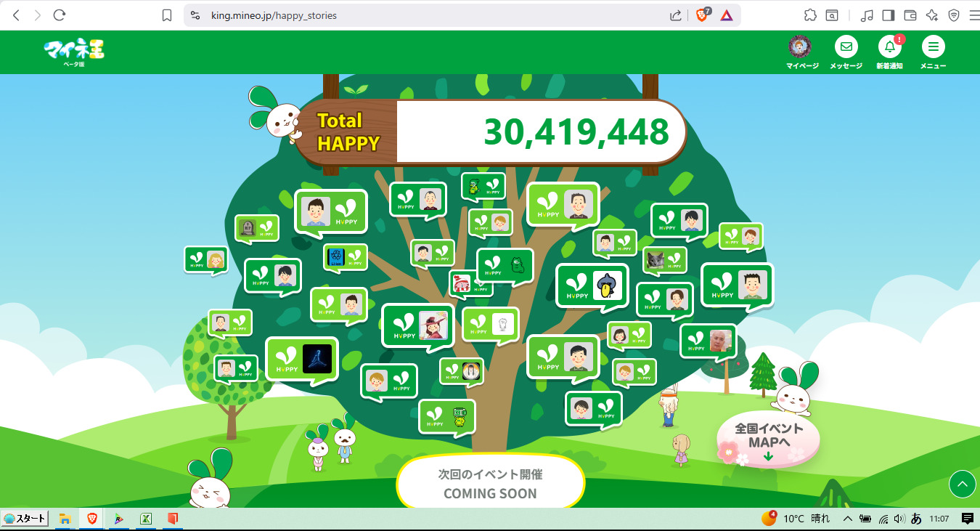Open the Leo AI sparkle icon
Image resolution: width=980 pixels, height=531 pixels.
[932, 15]
